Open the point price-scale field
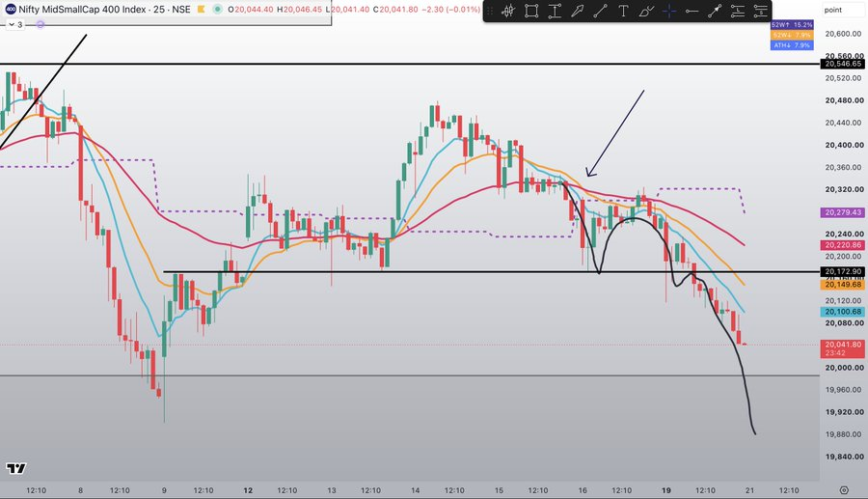 (843, 10)
